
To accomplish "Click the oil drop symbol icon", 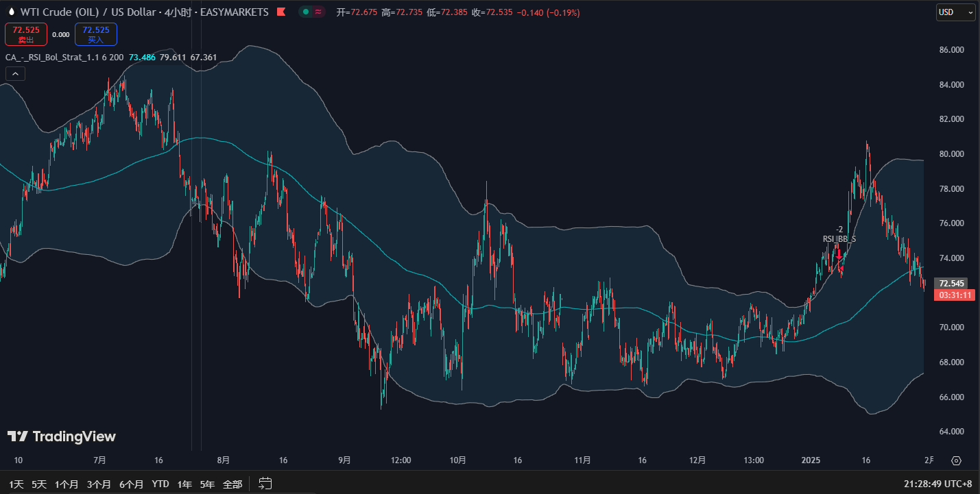I will pyautogui.click(x=10, y=12).
